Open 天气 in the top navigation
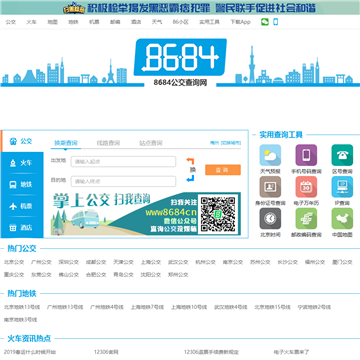This screenshot has width=360, height=360. click(x=157, y=22)
